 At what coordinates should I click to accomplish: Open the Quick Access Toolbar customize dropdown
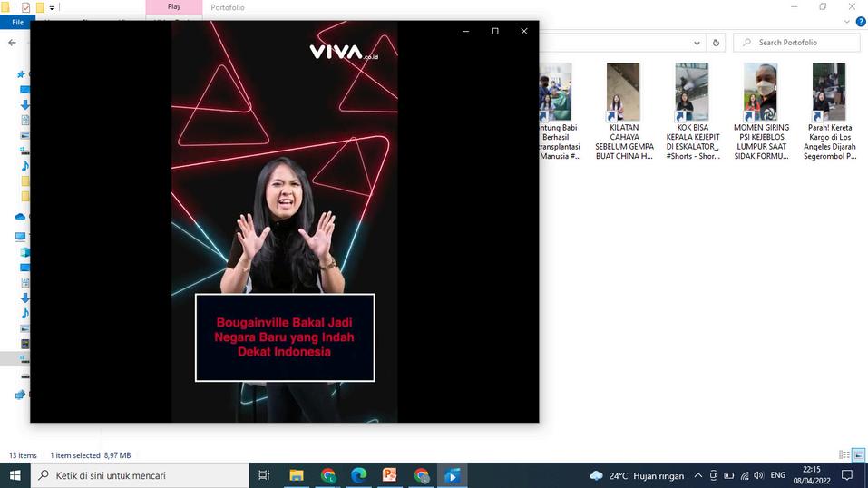(x=52, y=8)
